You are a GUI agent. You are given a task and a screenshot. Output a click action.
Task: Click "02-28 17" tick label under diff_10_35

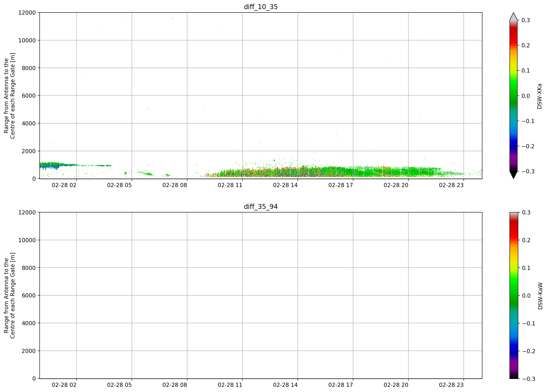pos(341,185)
